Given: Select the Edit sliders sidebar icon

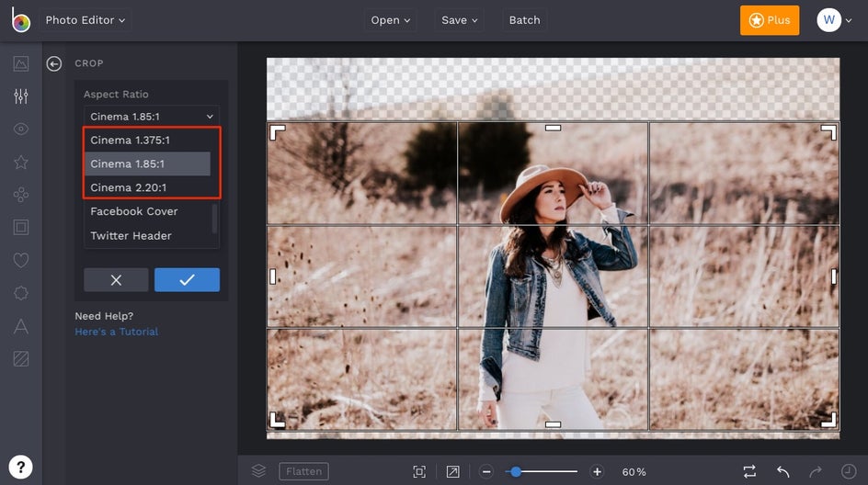Looking at the screenshot, I should point(21,96).
